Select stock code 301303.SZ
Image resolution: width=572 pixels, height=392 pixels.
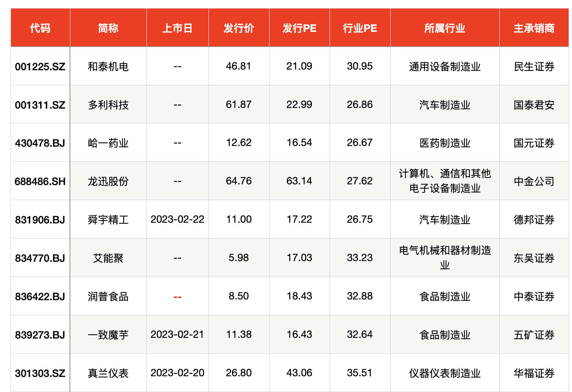40,373
